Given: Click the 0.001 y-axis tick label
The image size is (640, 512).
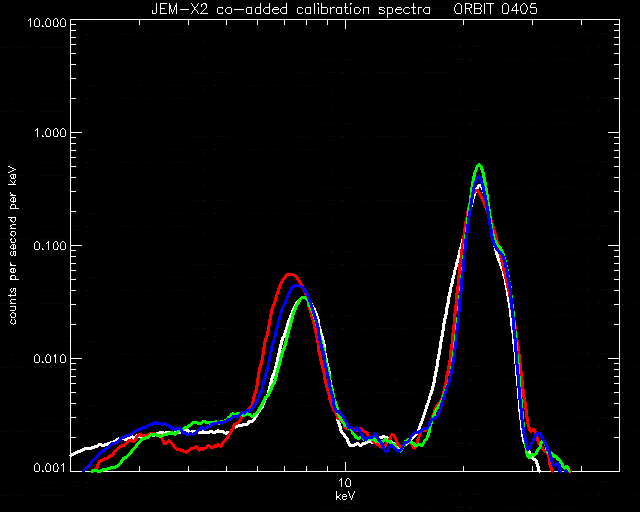Looking at the screenshot, I should point(50,468).
